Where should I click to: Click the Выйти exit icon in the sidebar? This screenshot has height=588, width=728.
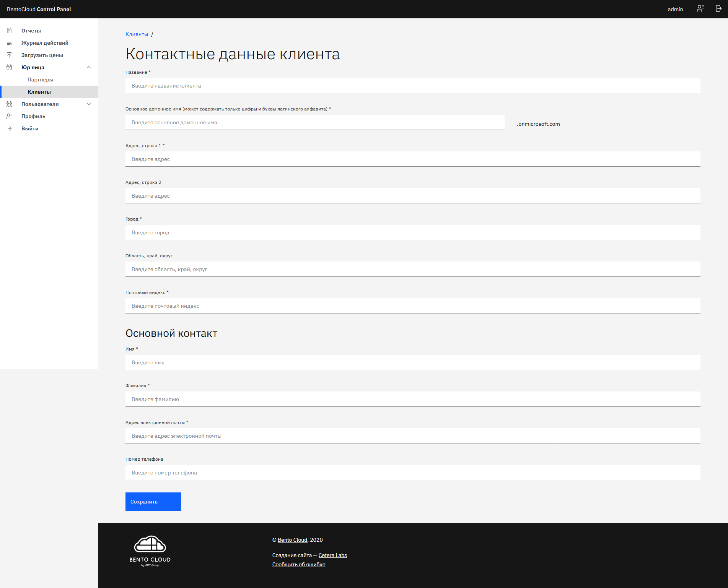point(10,128)
